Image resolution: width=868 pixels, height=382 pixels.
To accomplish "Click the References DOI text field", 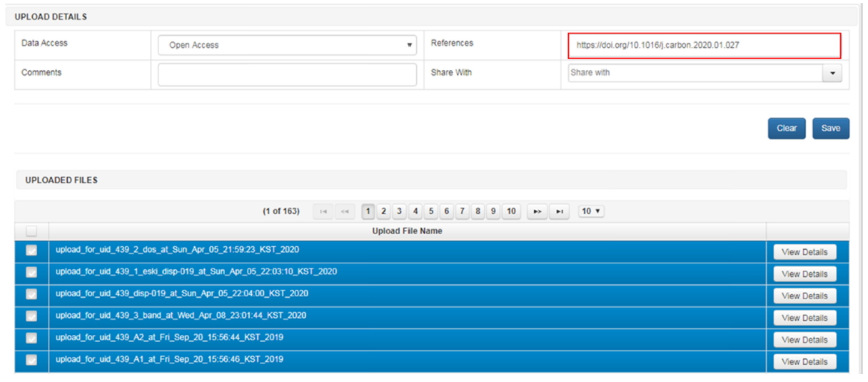I will click(x=704, y=45).
